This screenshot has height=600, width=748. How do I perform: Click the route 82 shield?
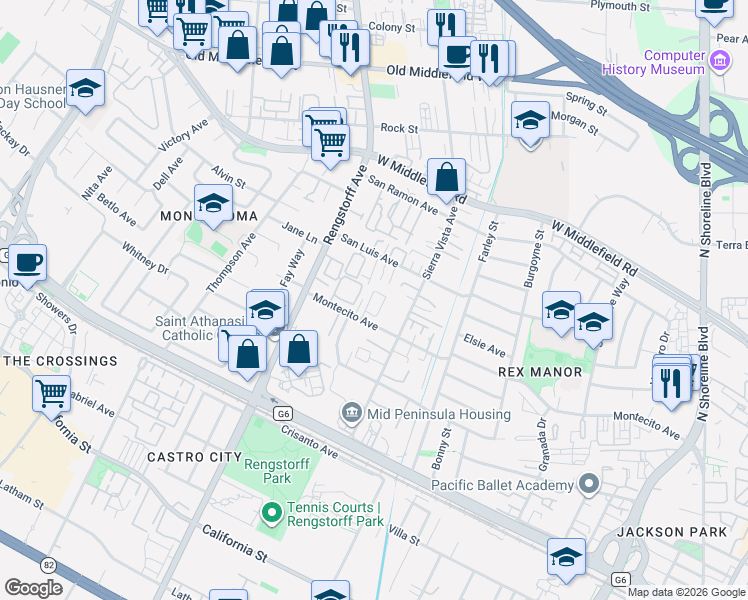(48, 566)
